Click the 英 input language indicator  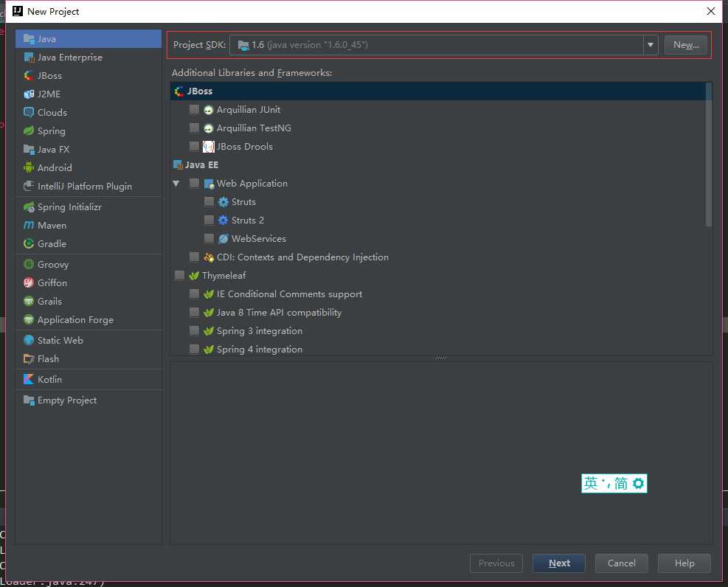coord(591,484)
